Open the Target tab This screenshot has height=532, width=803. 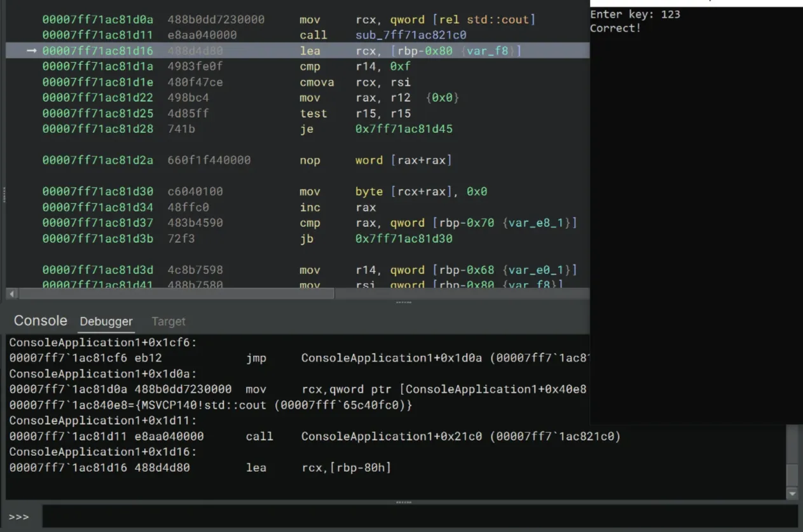coord(168,322)
